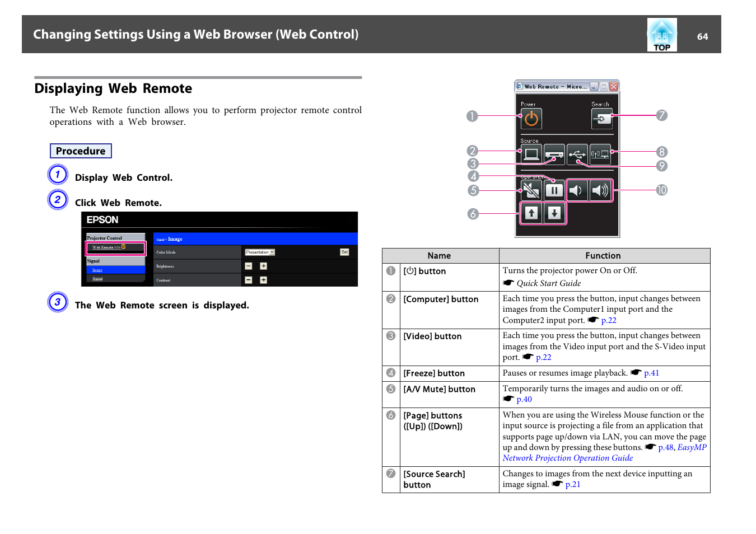Click 'The Web Remote screen is displayed.' text

click(162, 305)
